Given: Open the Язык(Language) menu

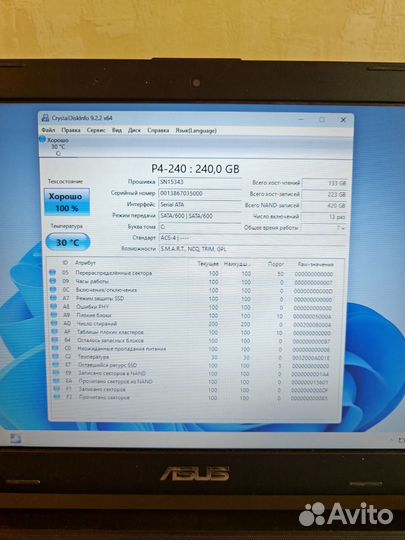Looking at the screenshot, I should 196,131.
